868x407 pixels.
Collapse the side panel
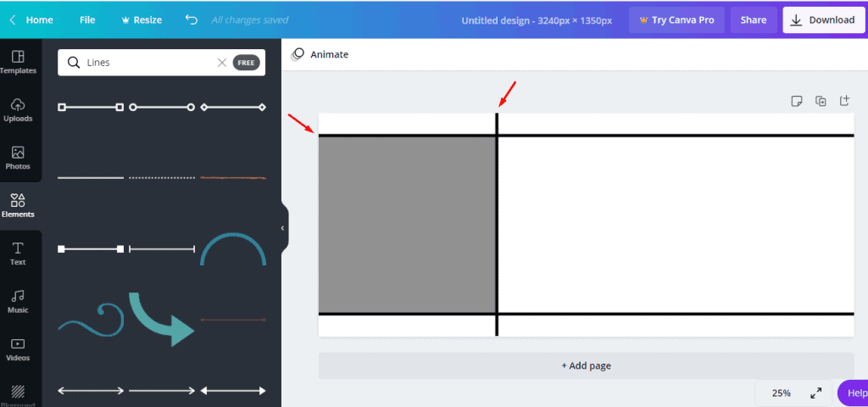[283, 228]
